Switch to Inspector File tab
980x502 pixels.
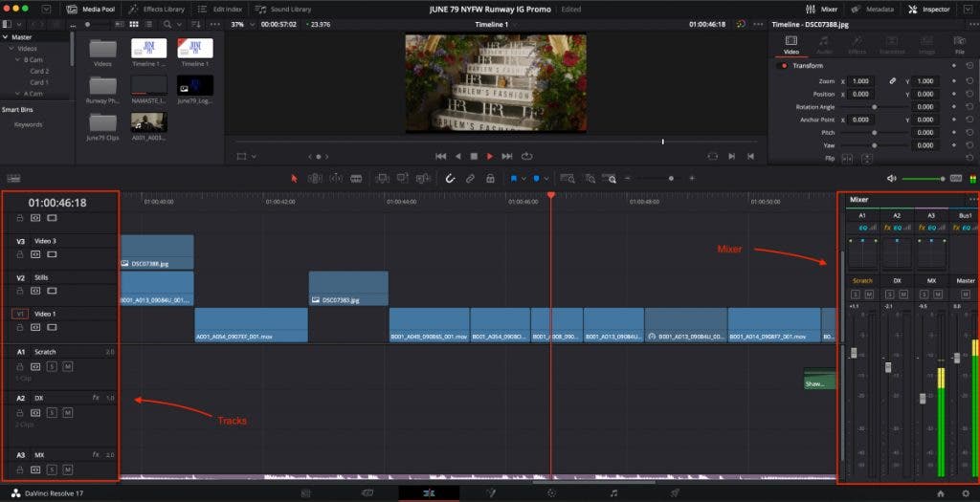point(959,45)
